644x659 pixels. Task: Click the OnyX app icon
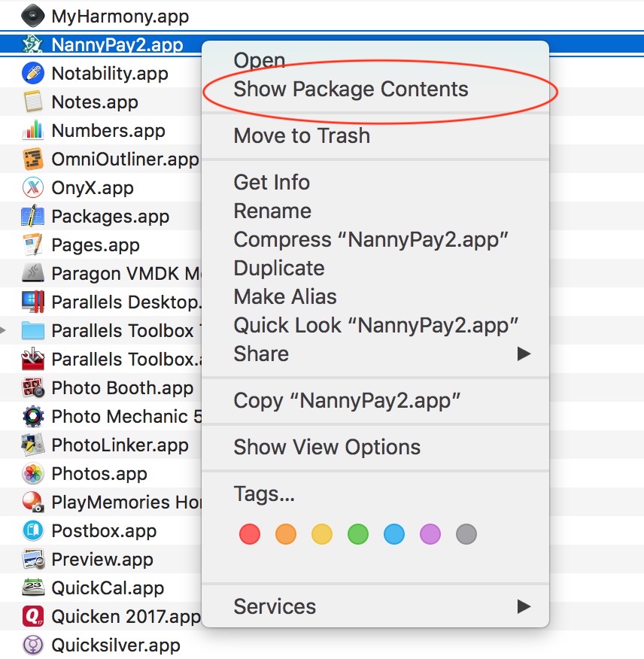tap(33, 187)
